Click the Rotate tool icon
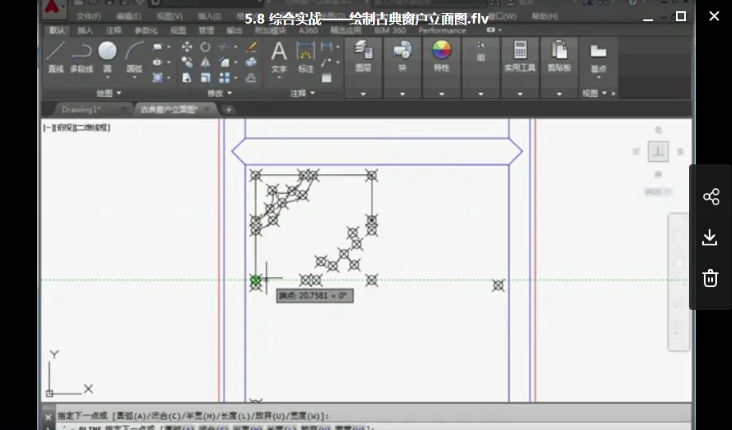The height and width of the screenshot is (430, 732). [x=205, y=47]
